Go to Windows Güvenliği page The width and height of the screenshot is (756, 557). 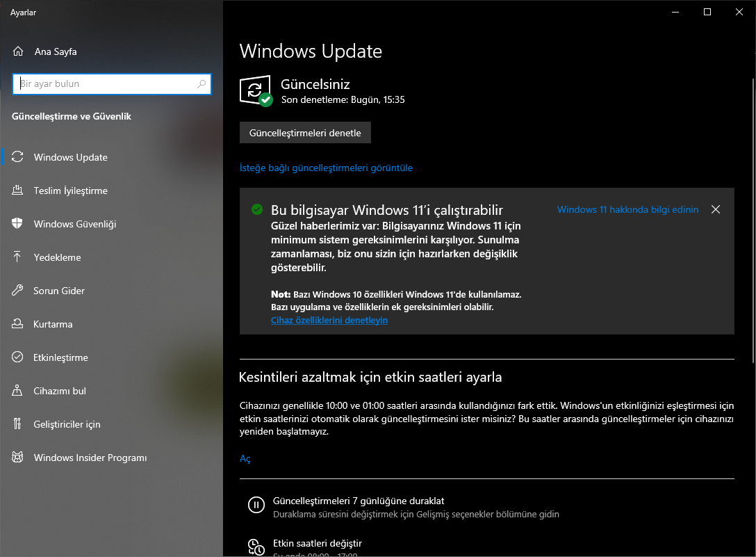(111, 223)
